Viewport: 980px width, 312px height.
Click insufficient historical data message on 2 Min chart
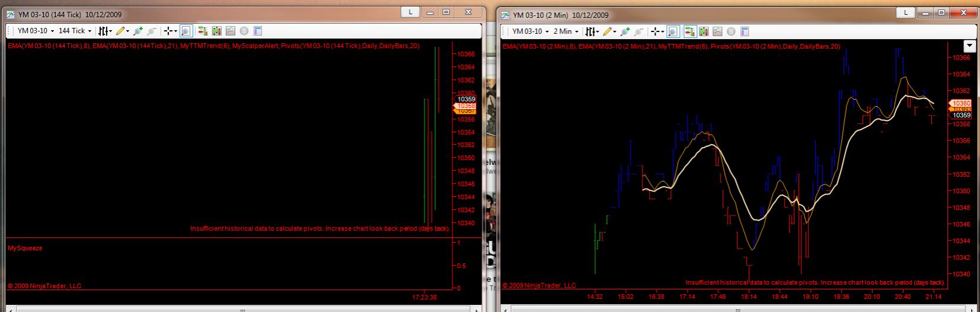click(x=815, y=283)
